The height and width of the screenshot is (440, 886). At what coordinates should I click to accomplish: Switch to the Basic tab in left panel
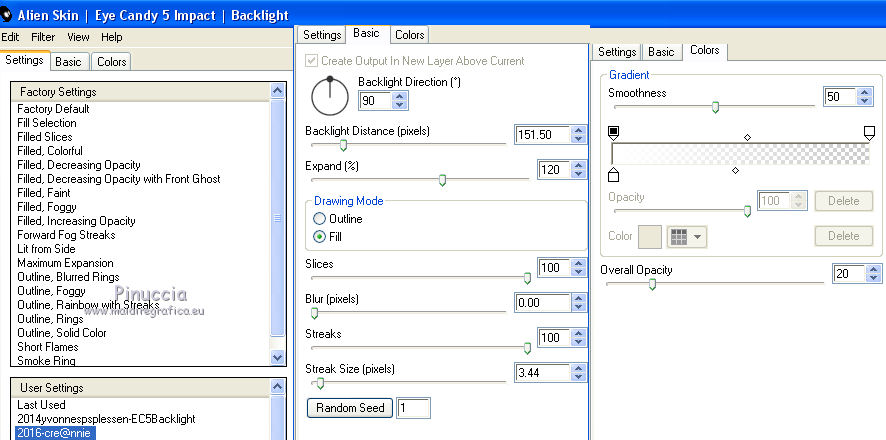click(68, 62)
